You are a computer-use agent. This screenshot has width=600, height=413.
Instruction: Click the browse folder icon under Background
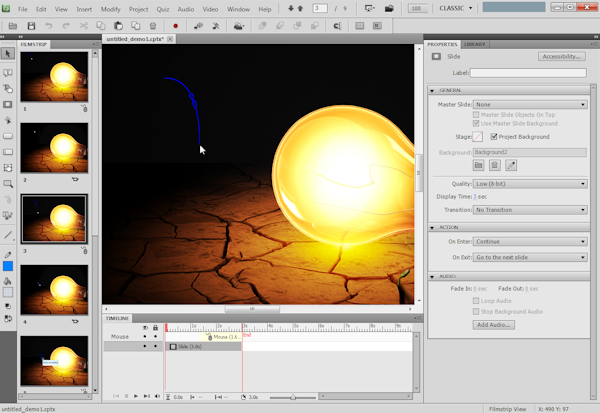click(x=478, y=164)
